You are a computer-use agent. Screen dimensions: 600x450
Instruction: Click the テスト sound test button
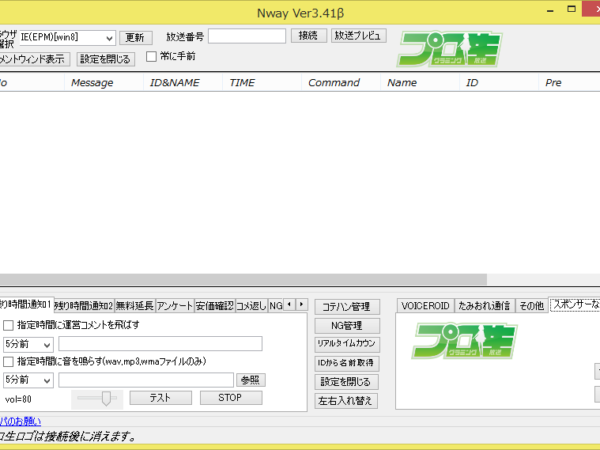point(160,398)
